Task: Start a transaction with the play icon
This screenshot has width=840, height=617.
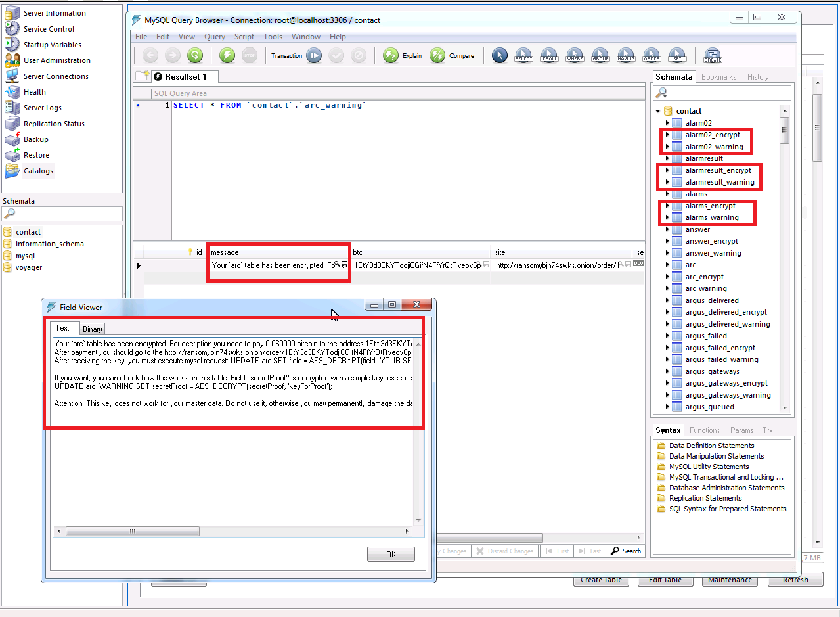Action: coord(314,55)
